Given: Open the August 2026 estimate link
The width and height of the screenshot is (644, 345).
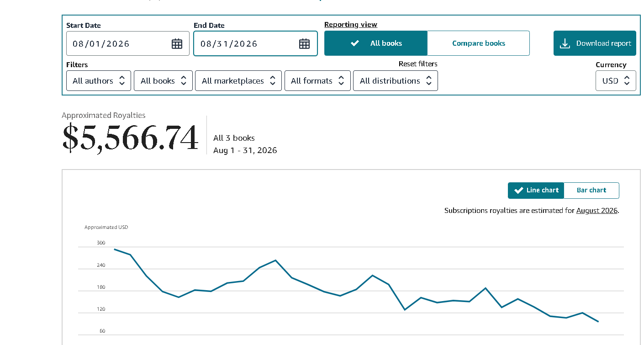Looking at the screenshot, I should [x=596, y=211].
